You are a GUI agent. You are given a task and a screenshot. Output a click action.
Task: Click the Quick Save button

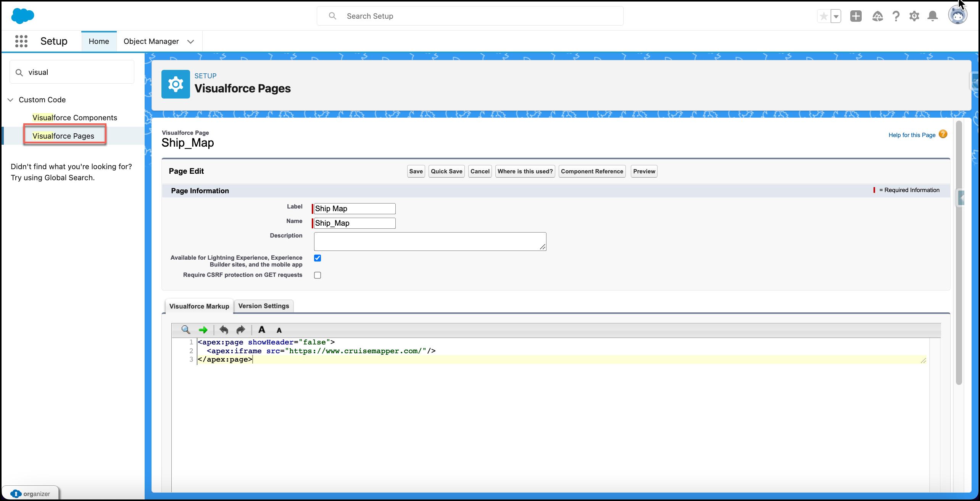click(x=446, y=171)
